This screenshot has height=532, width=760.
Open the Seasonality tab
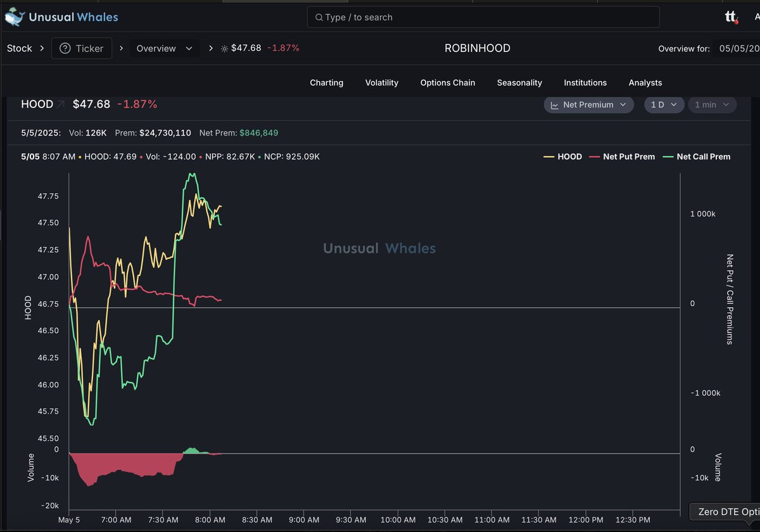pyautogui.click(x=519, y=82)
